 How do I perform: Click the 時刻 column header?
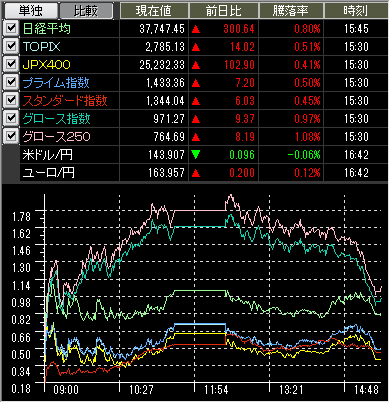click(356, 11)
